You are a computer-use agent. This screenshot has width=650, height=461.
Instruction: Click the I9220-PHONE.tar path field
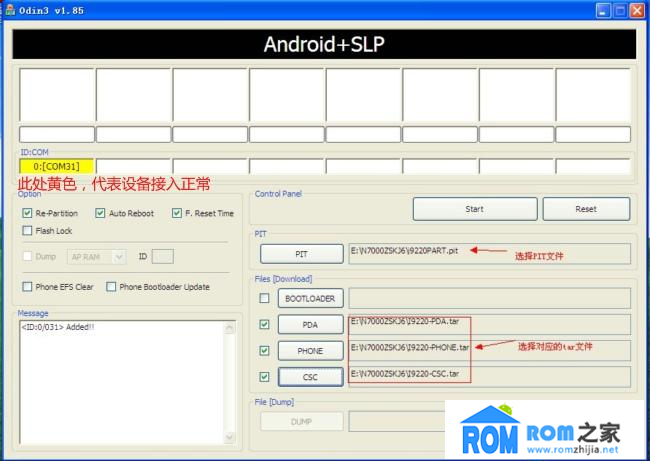pyautogui.click(x=490, y=351)
